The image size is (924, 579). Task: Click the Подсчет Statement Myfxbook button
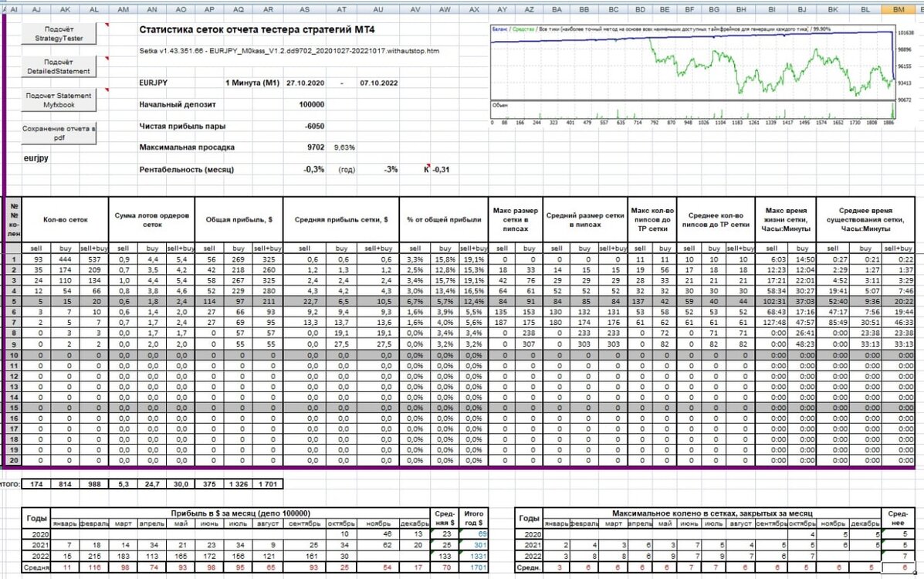59,100
